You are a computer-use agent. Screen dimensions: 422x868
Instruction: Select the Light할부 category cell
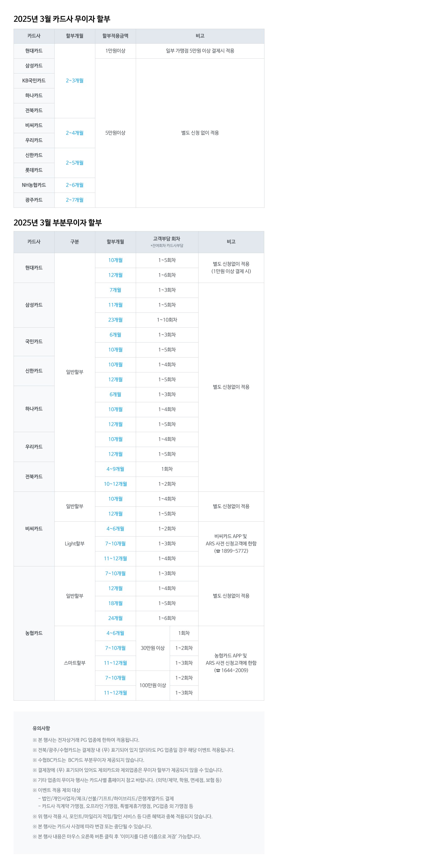click(x=75, y=544)
